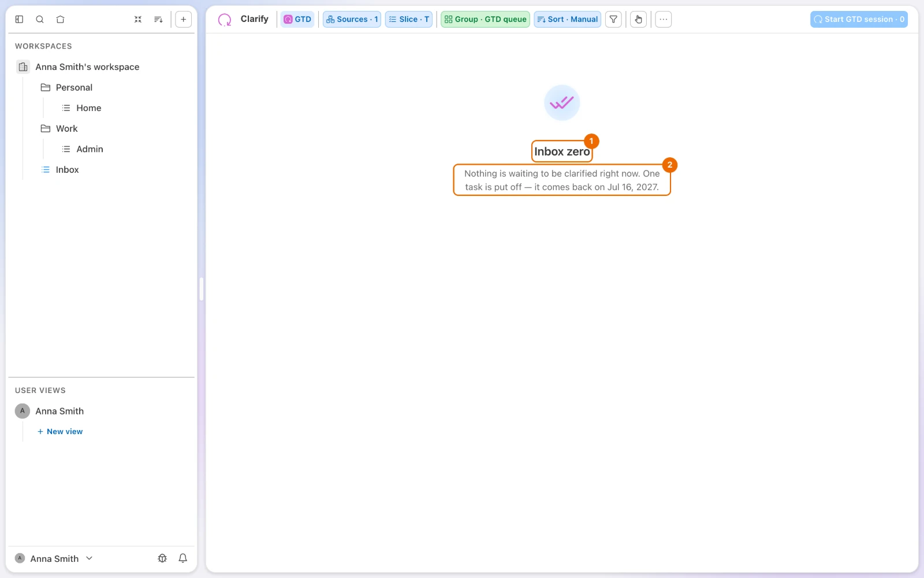Select the Inbox list
Screen dimensions: 924x578
[x=67, y=170]
